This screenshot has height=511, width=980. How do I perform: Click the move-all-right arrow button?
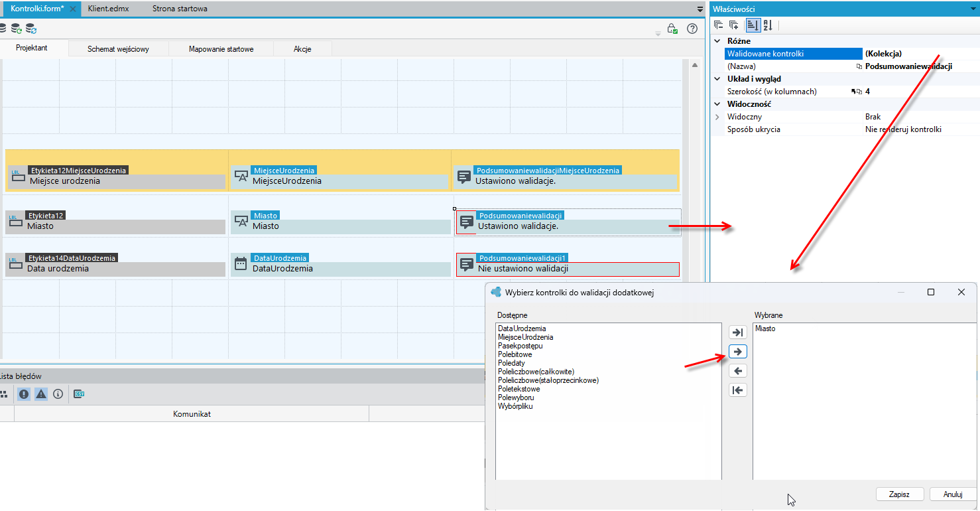pos(737,332)
